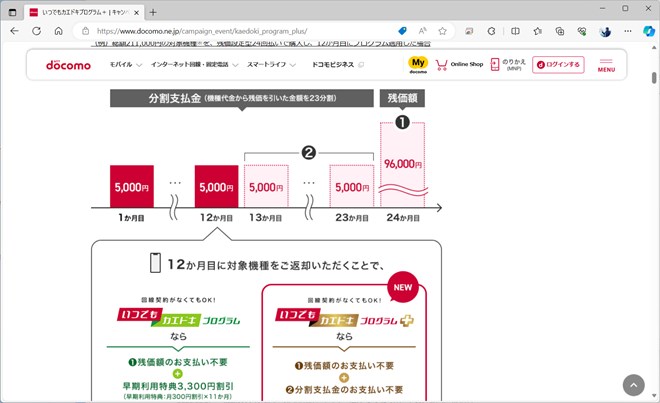
Task: Open My docomo
Action: [418, 65]
